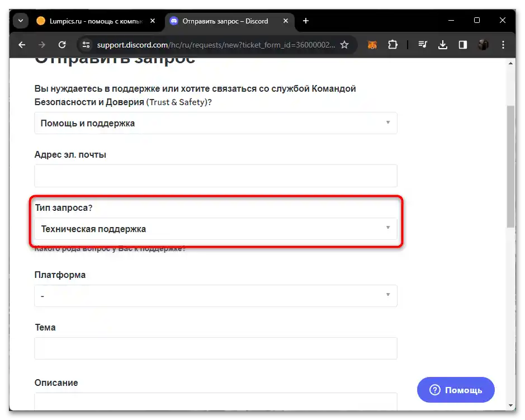This screenshot has width=525, height=420.
Task: Open the tab search chevron
Action: [20, 20]
